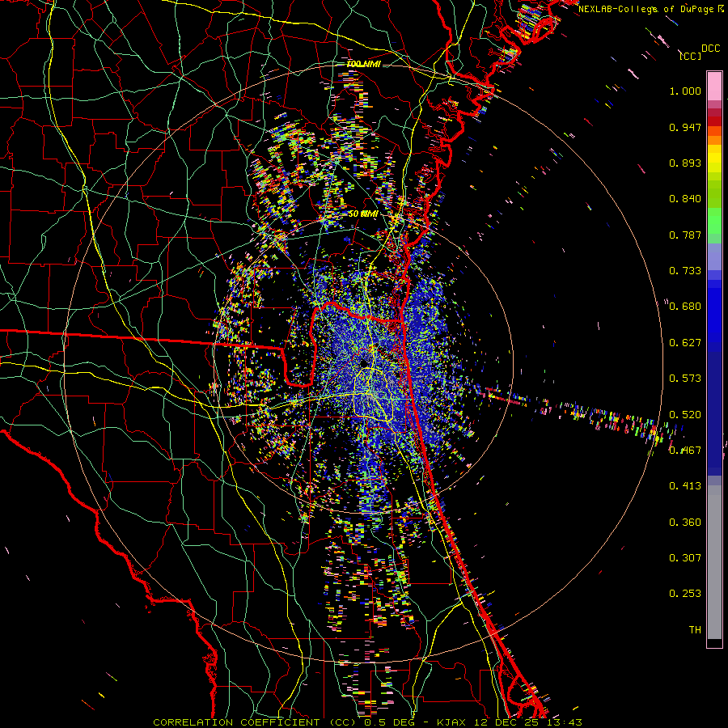728x728 pixels.
Task: Click the 0.947 scale value
Action: click(x=685, y=127)
